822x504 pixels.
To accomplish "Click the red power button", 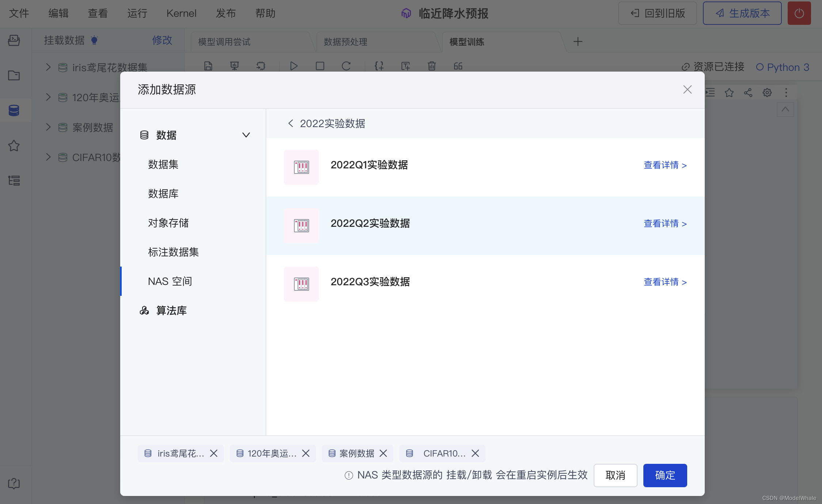I will pos(799,14).
